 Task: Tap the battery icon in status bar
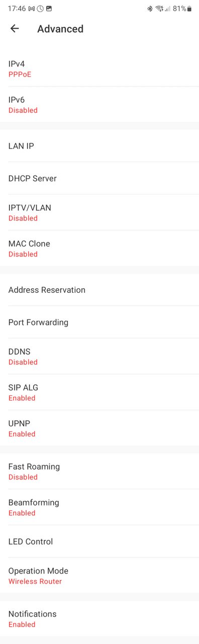189,9
